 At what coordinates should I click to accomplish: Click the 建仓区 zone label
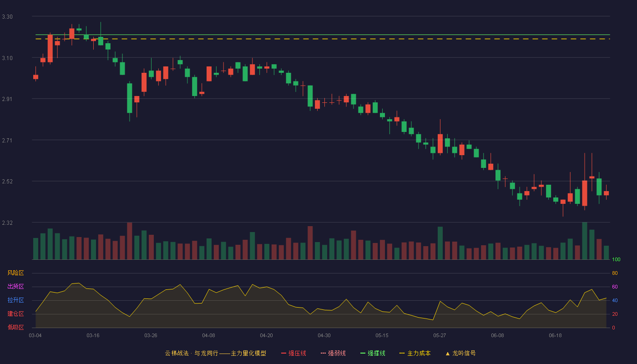(15, 314)
